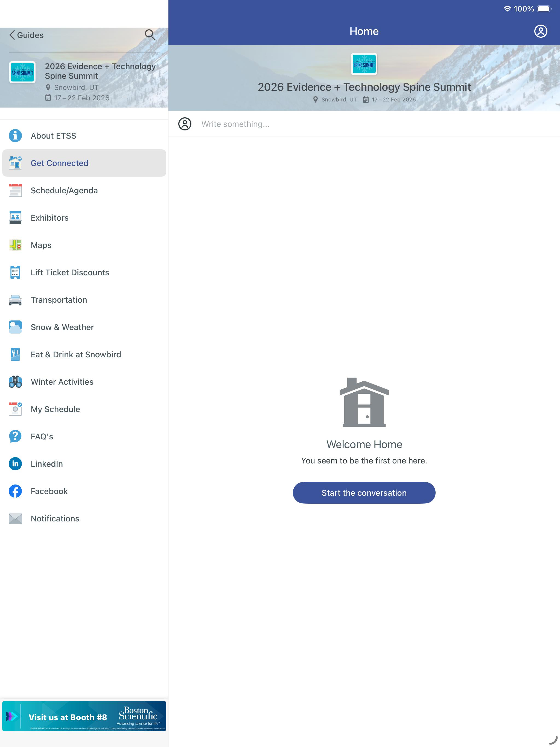Click Start the conversation button
Viewport: 560px width, 747px height.
(364, 493)
